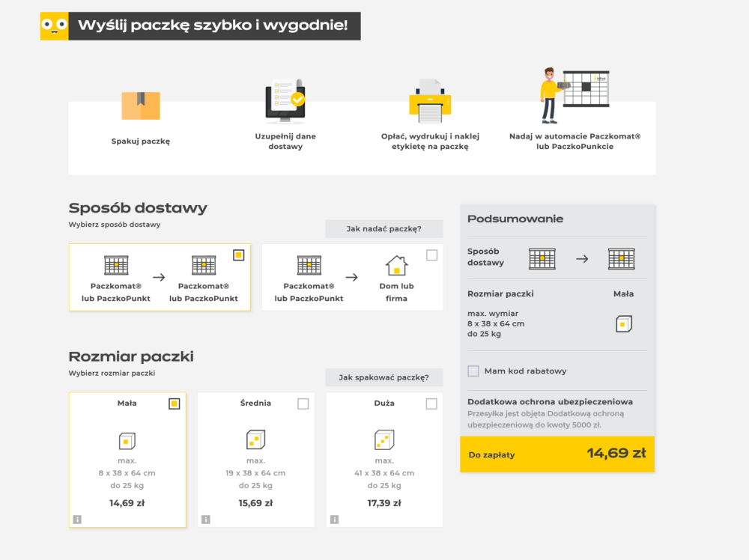Click the Dom lub firma label
This screenshot has height=560, width=749.
click(x=396, y=292)
